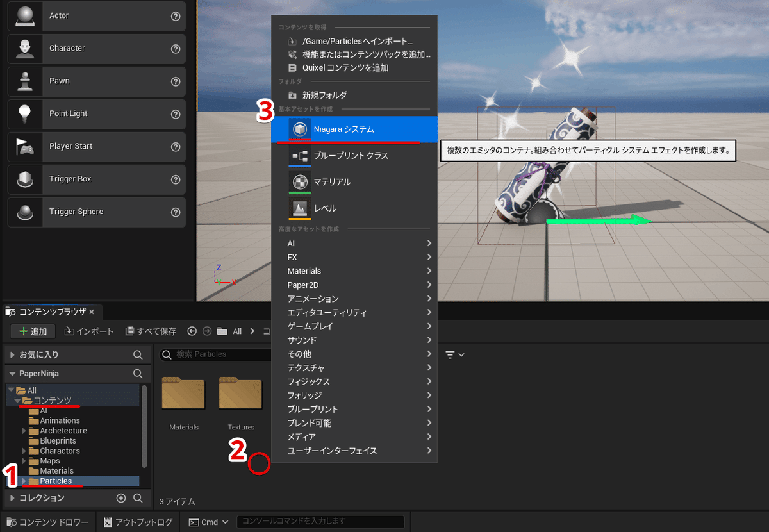Open help for the Point Light entry
This screenshot has height=532, width=769.
(x=176, y=114)
